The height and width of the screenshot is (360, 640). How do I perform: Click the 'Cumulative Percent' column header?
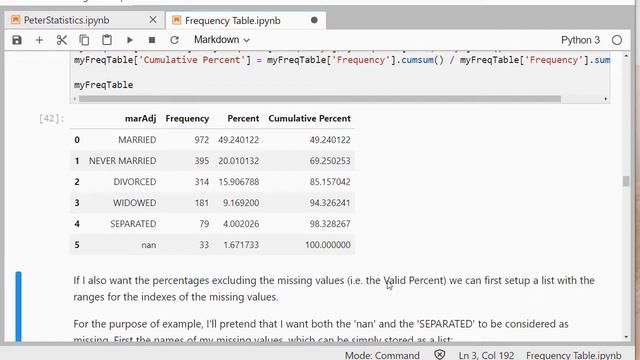pyautogui.click(x=309, y=118)
